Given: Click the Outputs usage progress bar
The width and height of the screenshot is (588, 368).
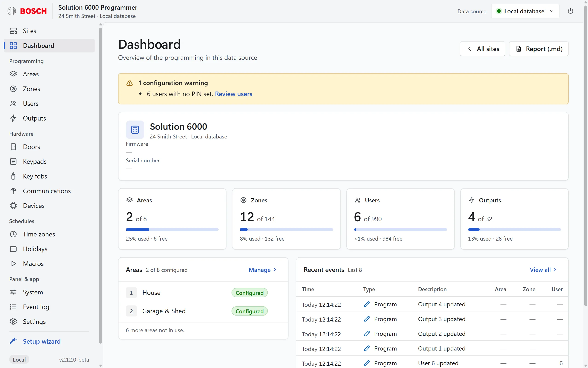Looking at the screenshot, I should pyautogui.click(x=514, y=230).
